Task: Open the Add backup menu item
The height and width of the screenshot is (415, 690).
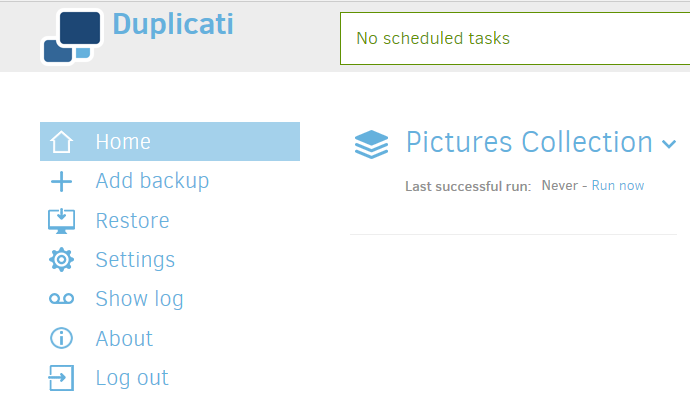Action: [x=152, y=181]
